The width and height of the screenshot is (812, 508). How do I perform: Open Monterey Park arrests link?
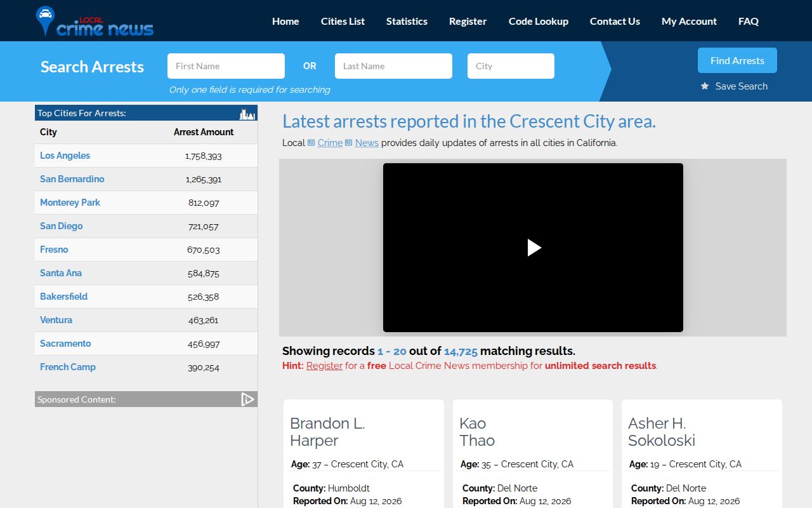[x=70, y=203]
